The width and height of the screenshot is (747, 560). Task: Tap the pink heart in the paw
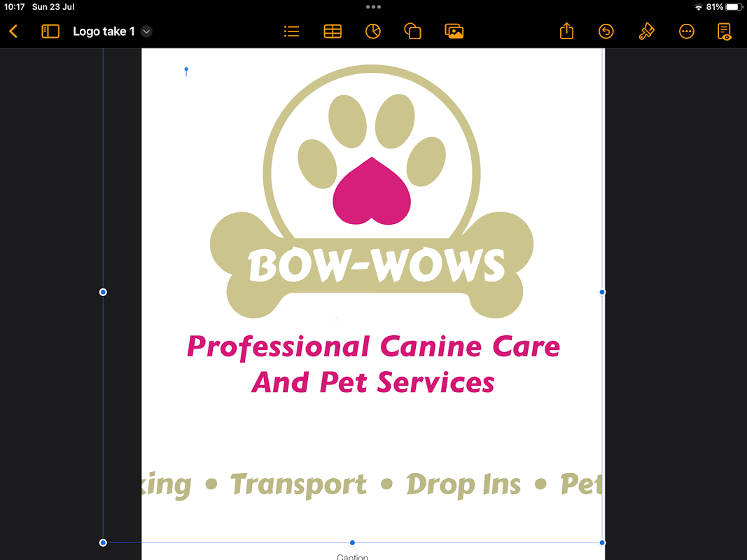(x=372, y=191)
